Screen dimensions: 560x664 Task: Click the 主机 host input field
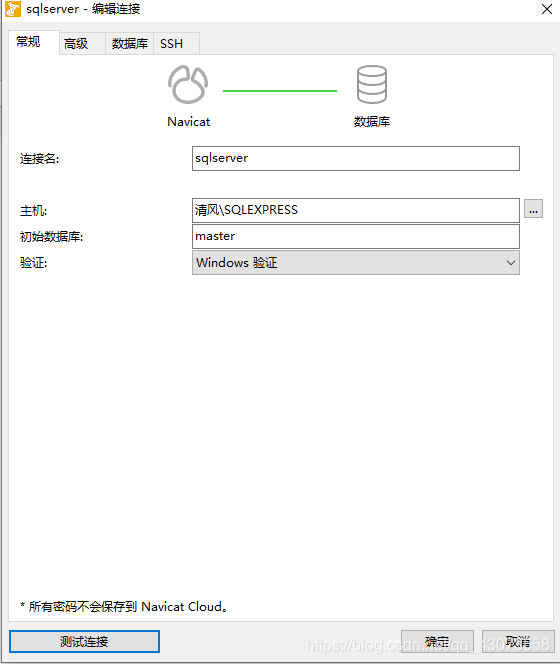point(356,210)
